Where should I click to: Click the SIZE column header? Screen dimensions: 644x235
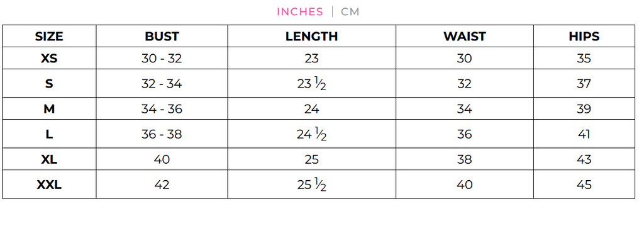pos(49,36)
